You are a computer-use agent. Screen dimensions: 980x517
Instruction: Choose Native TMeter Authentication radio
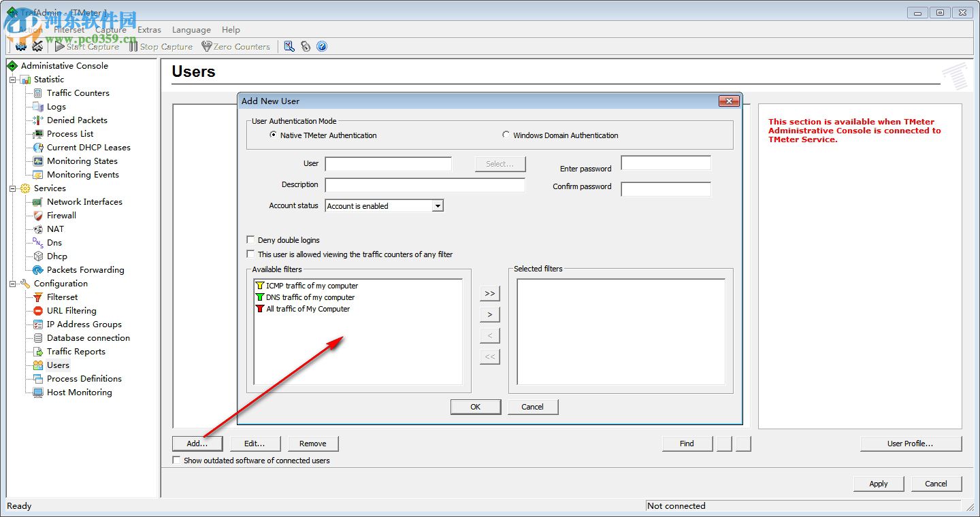pyautogui.click(x=273, y=135)
